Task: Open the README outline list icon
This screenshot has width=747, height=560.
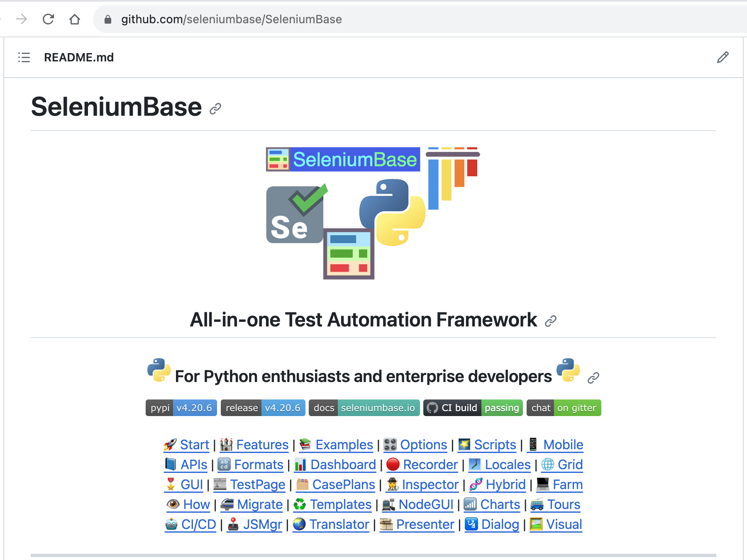Action: click(x=24, y=57)
